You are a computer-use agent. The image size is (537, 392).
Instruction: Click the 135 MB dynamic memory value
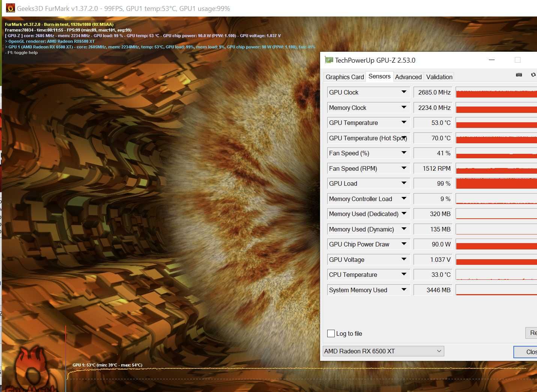pos(432,229)
